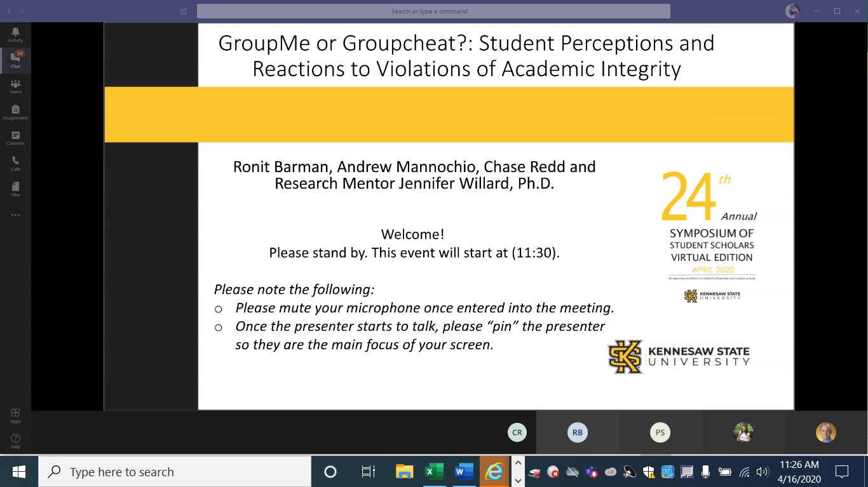Viewport: 868px width, 487px height.
Task: Open the Apps store icon
Action: (15, 415)
